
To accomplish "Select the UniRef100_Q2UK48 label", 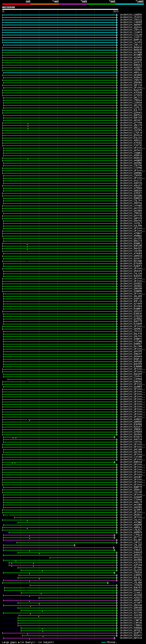I will click(x=131, y=60).
